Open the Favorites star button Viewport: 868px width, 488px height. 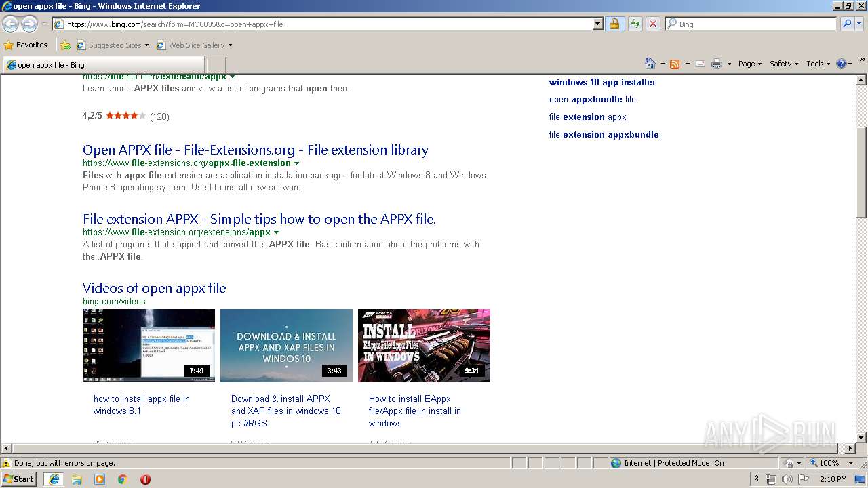(26, 45)
